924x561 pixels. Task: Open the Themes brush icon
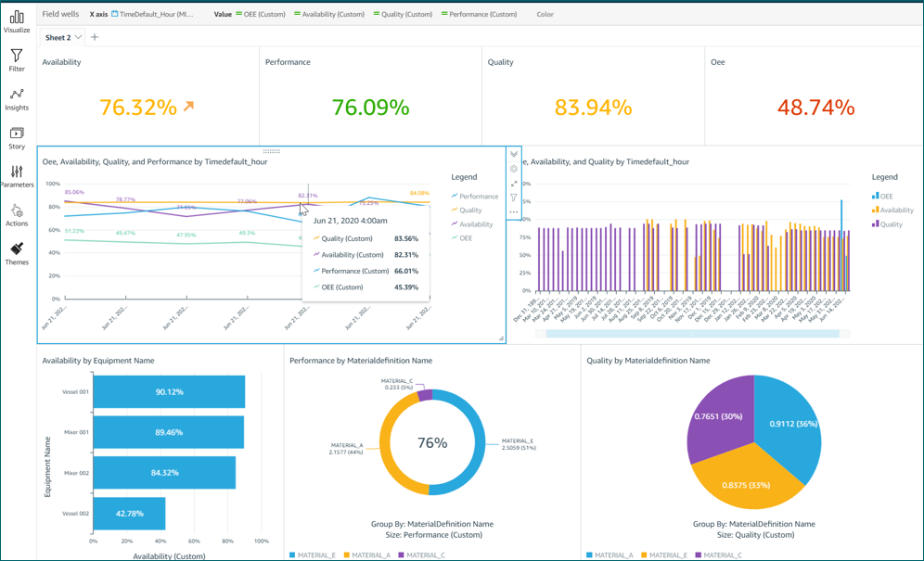tap(17, 254)
